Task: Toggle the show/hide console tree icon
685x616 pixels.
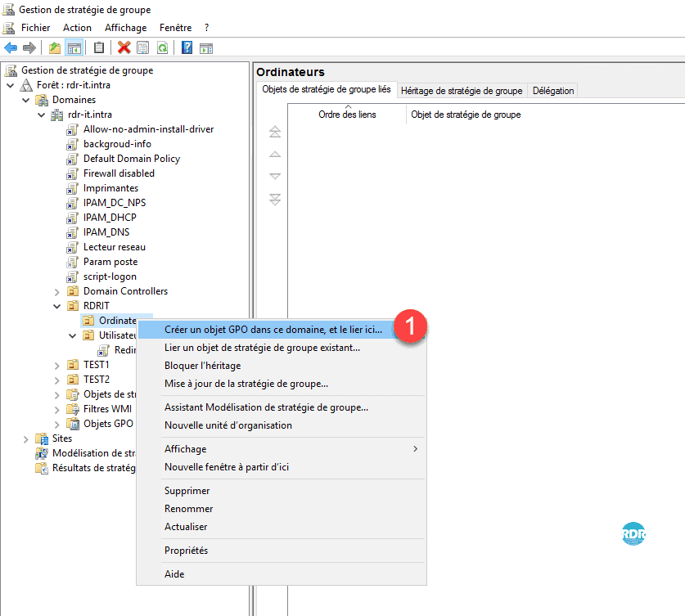Action: tap(74, 47)
